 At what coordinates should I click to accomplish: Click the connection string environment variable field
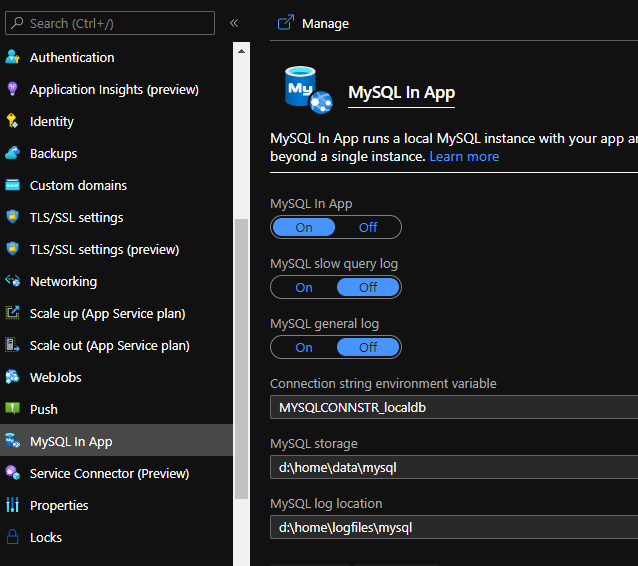coord(454,407)
